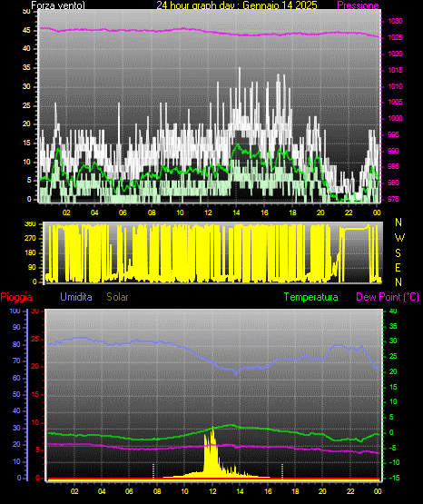Click wind direction axis value 270
This screenshot has height=504, width=423.
[30, 239]
